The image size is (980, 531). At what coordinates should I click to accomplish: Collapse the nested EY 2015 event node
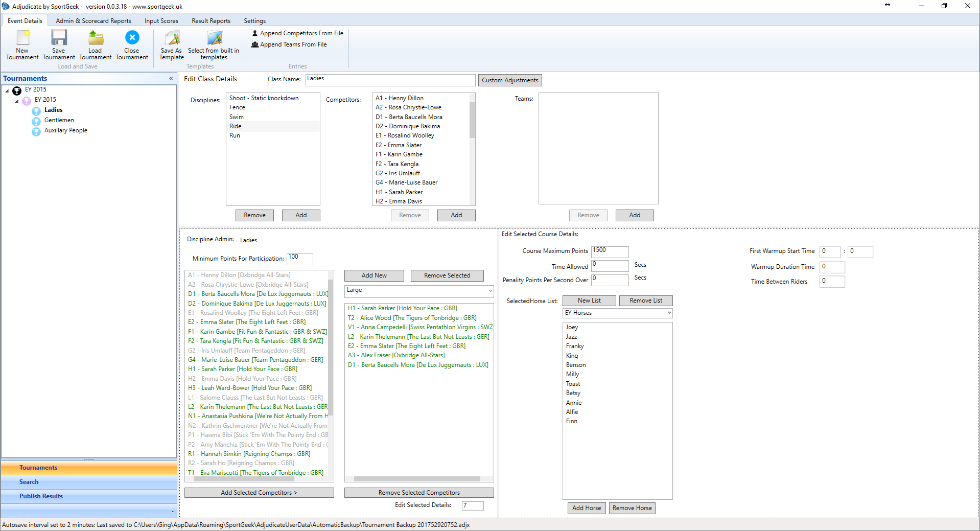[17, 101]
